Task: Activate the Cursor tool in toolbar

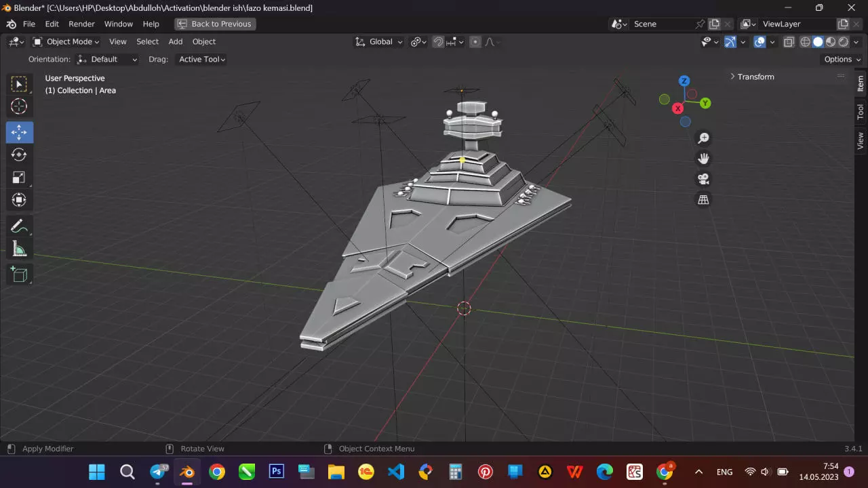Action: point(19,106)
